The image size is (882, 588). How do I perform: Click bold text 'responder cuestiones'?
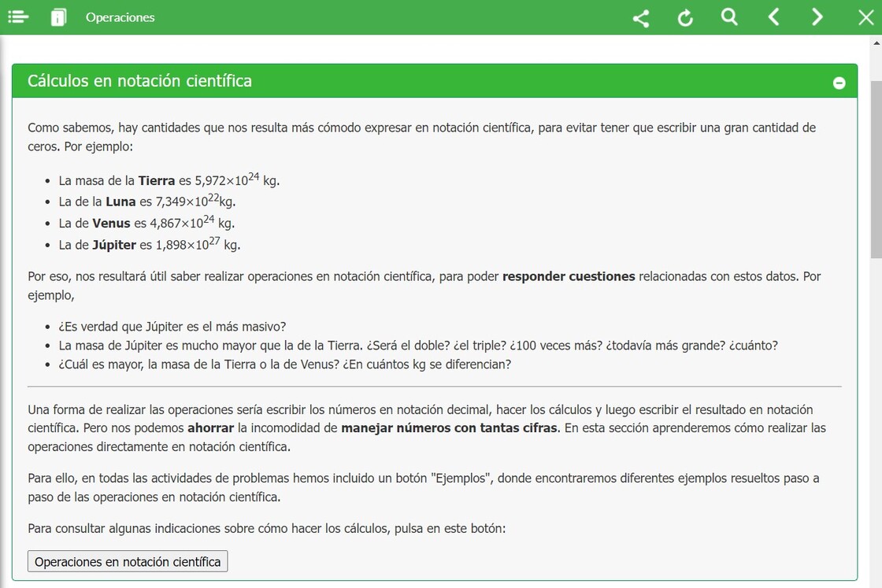click(x=569, y=276)
